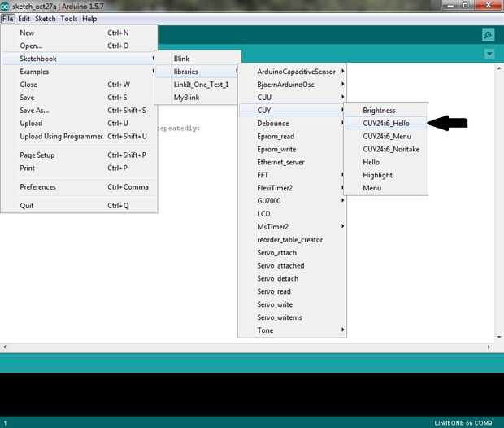504x428 pixels.
Task: Open the CUY24x6_Hello example
Action: (385, 123)
